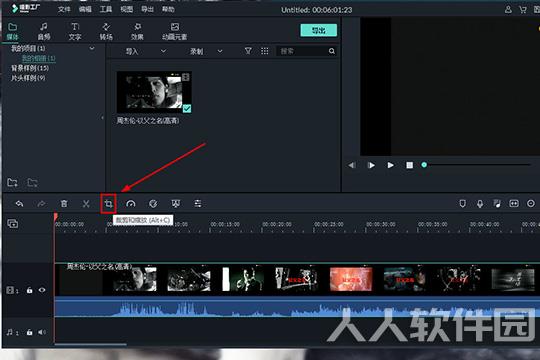Open the 编辑 menu
Screen dimensions: 540x360
[85, 9]
